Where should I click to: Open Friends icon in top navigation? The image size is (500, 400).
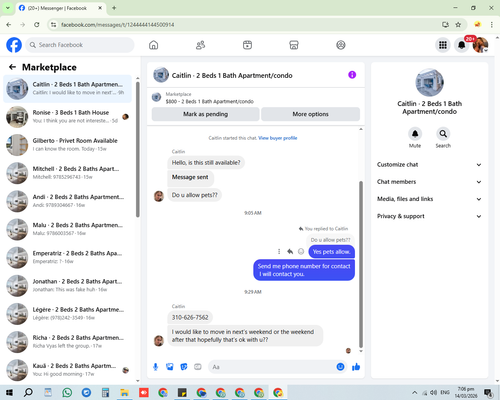200,45
